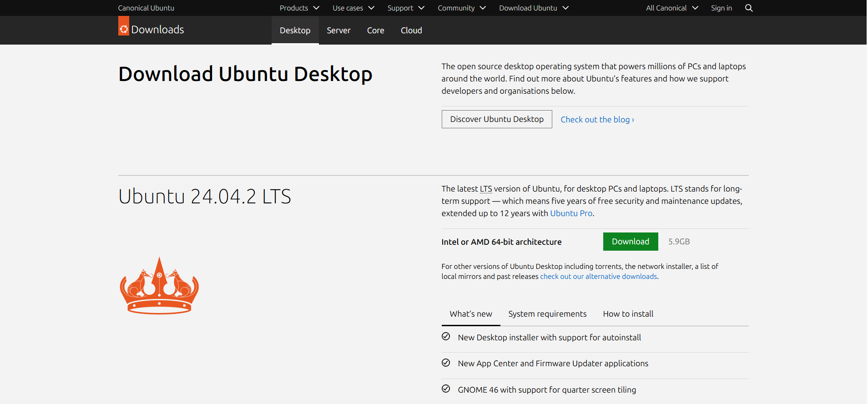
Task: Open the Check out the blog link
Action: (597, 120)
